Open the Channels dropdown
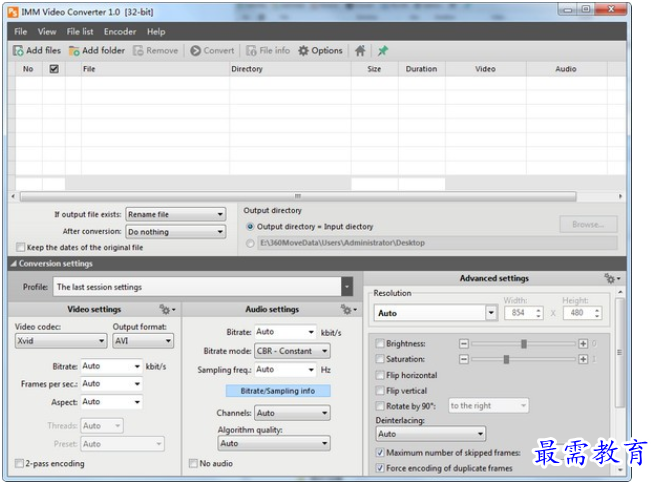The image size is (656, 484). point(292,413)
